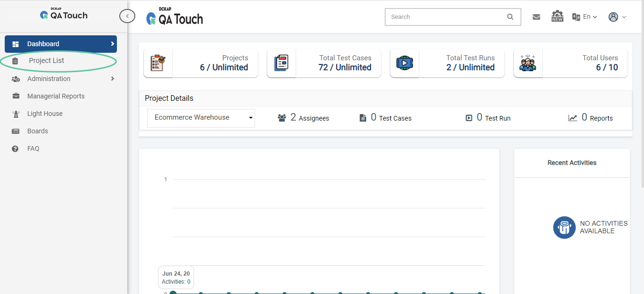Click the 0 Reports link

point(597,118)
